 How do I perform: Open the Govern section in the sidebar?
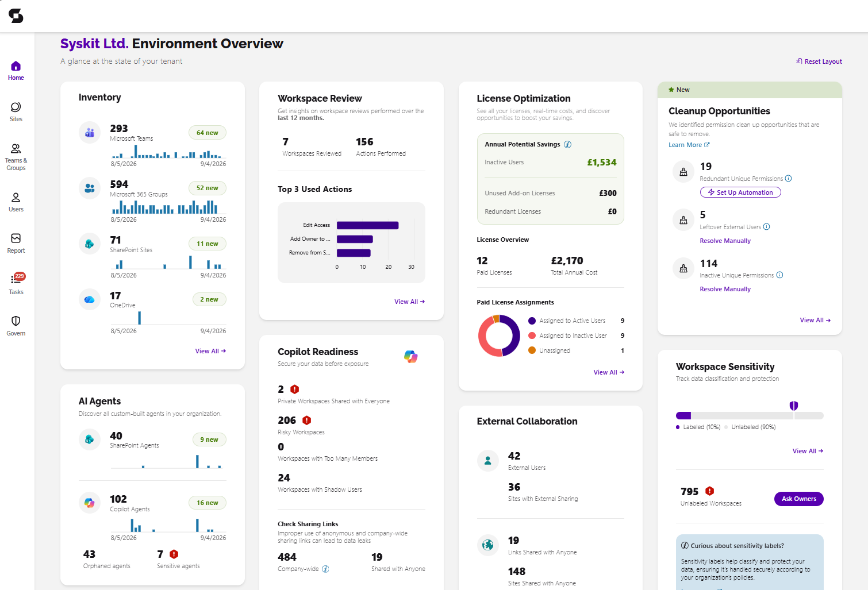[16, 326]
